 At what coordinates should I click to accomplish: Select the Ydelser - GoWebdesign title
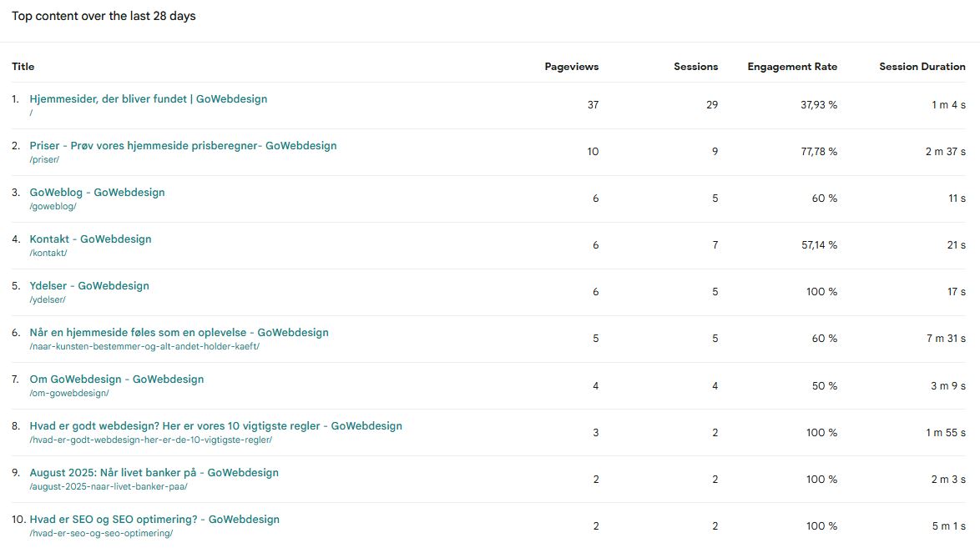(x=89, y=286)
